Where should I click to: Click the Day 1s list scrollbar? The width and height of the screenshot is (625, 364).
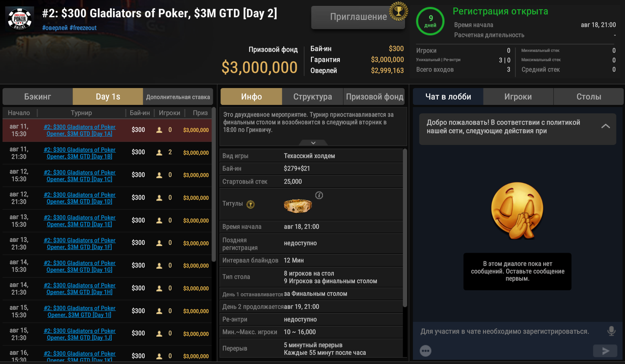click(x=214, y=185)
